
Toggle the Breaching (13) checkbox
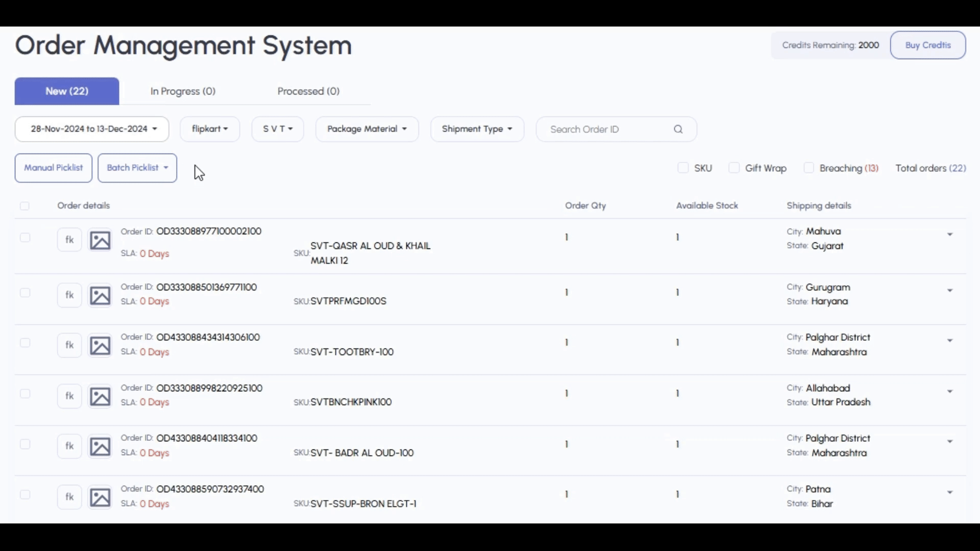click(x=808, y=167)
